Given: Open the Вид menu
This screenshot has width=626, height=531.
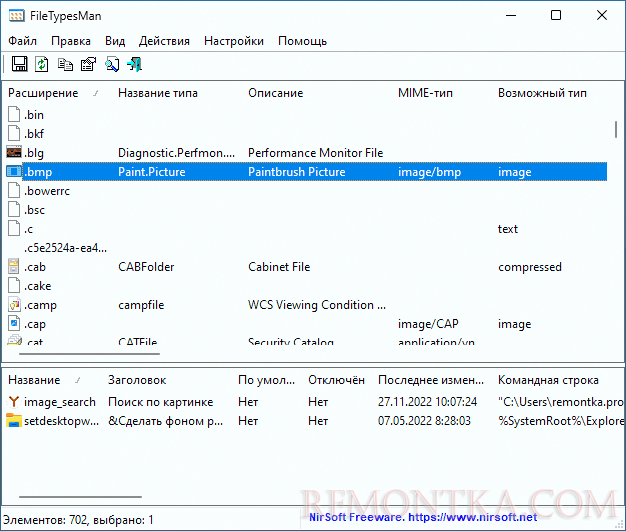Looking at the screenshot, I should [115, 41].
